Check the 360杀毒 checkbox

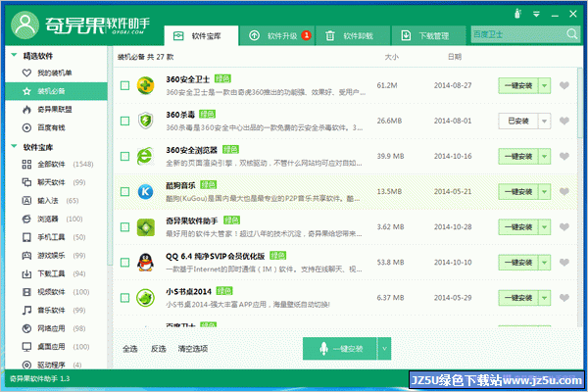(124, 121)
